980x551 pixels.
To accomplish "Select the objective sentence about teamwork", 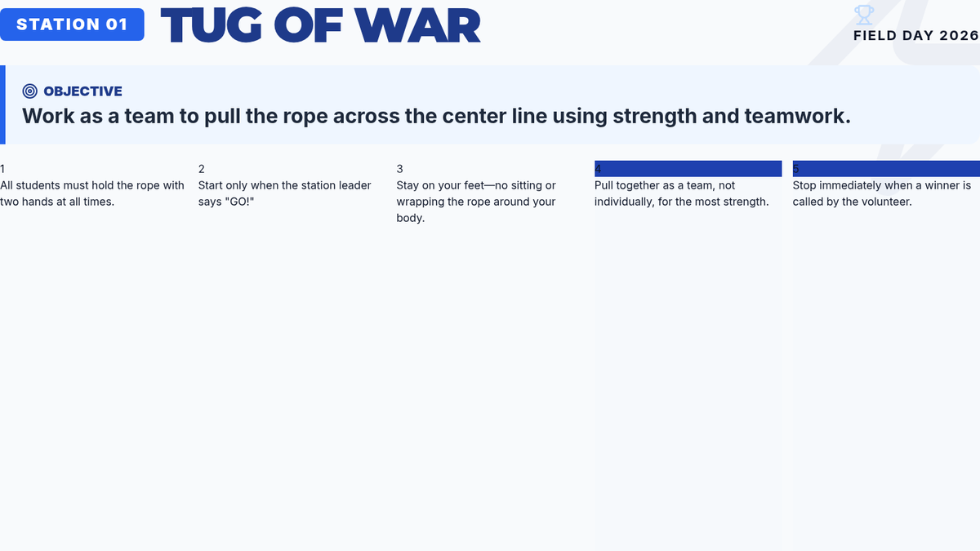I will pos(436,116).
